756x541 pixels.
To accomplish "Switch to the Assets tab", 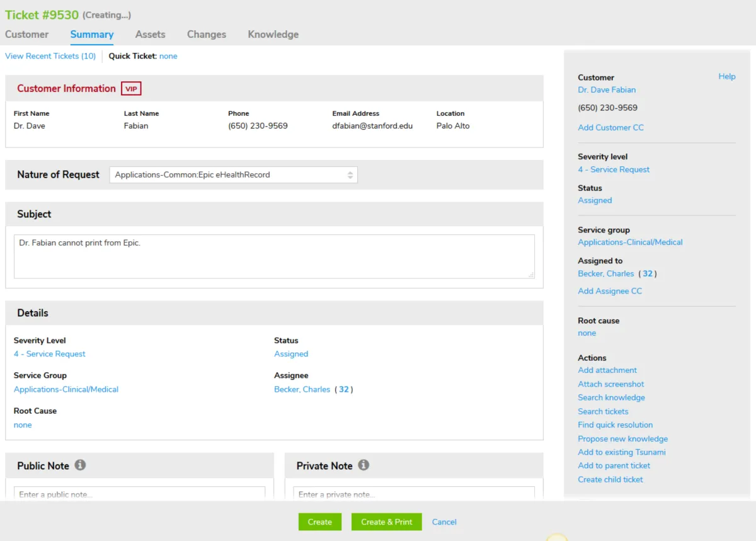I will (150, 35).
